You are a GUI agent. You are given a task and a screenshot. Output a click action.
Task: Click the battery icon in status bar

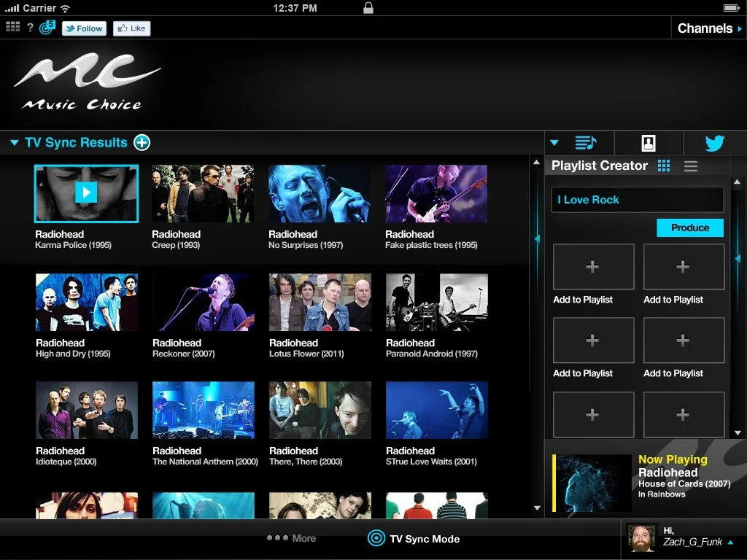731,7
